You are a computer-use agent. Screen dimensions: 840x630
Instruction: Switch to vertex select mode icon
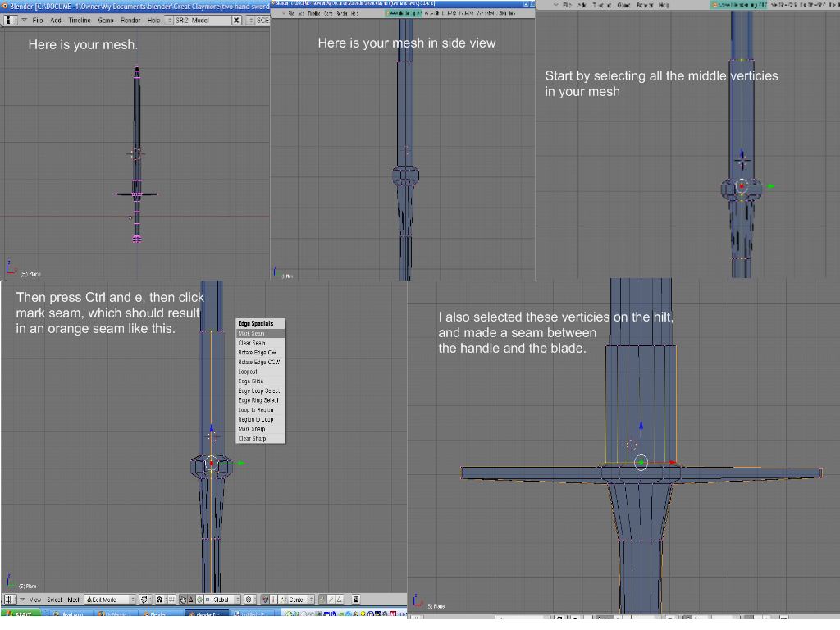pos(322,600)
